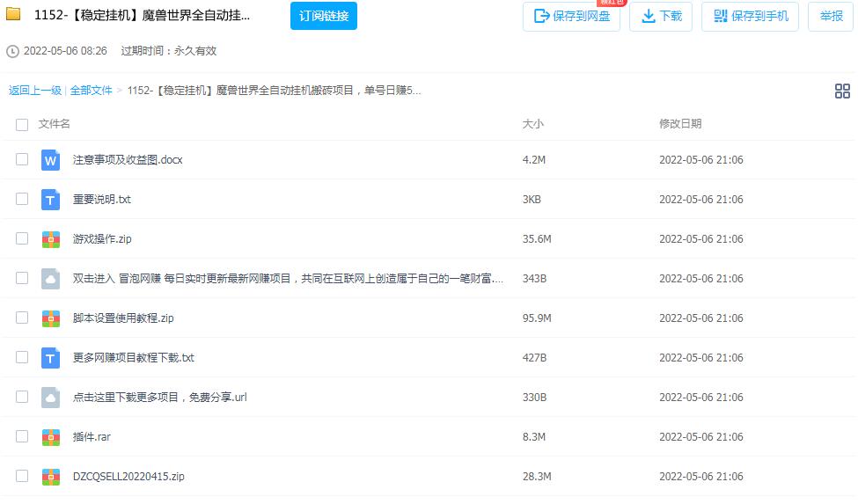Click the 95.9M size value
The height and width of the screenshot is (504, 858).
pyautogui.click(x=537, y=318)
